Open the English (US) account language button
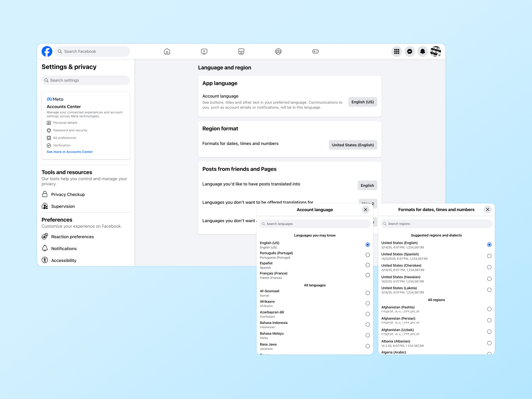The height and width of the screenshot is (399, 532). click(x=363, y=102)
